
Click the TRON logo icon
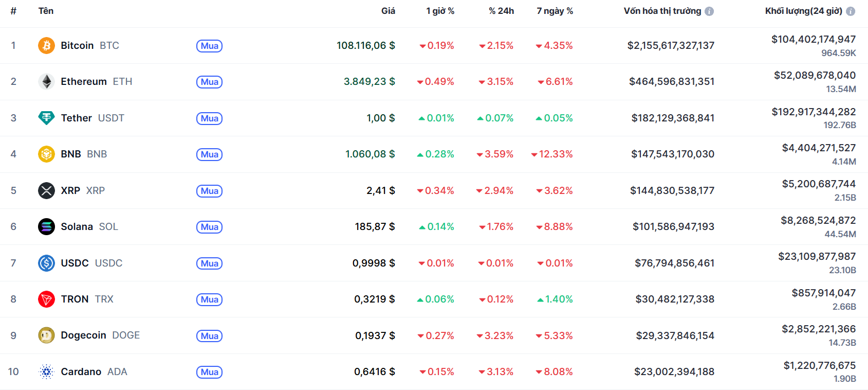[46, 299]
